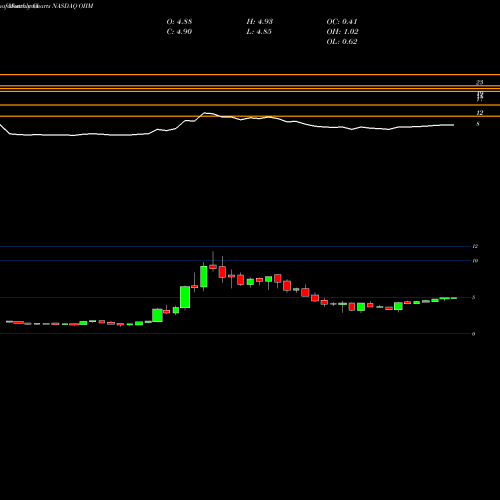
Task: Click the 5 price axis label
Action: [474, 297]
